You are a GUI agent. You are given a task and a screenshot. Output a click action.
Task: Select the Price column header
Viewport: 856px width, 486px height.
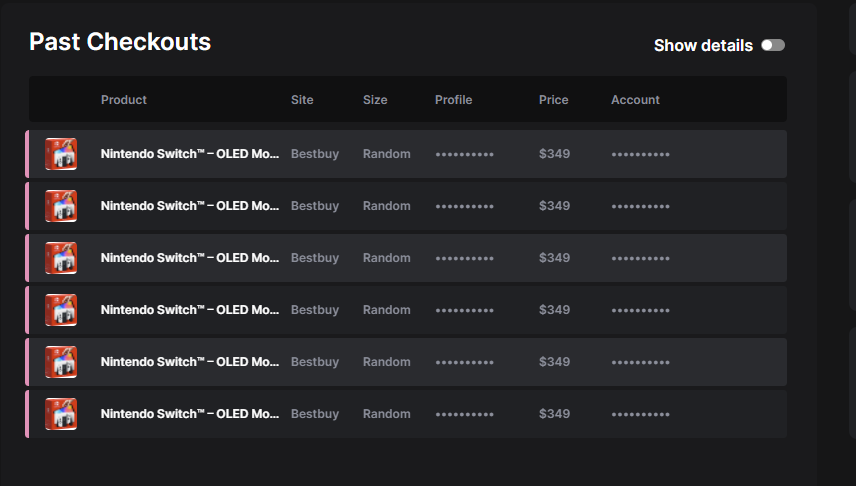click(554, 100)
